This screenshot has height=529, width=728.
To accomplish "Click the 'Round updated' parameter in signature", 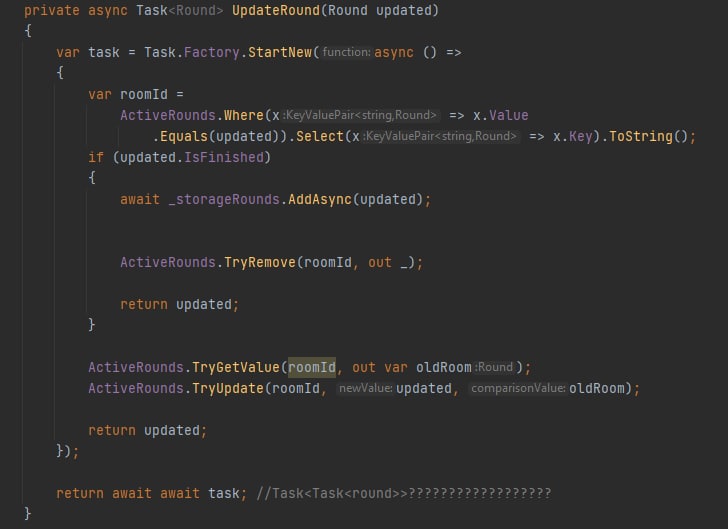I will [x=380, y=10].
